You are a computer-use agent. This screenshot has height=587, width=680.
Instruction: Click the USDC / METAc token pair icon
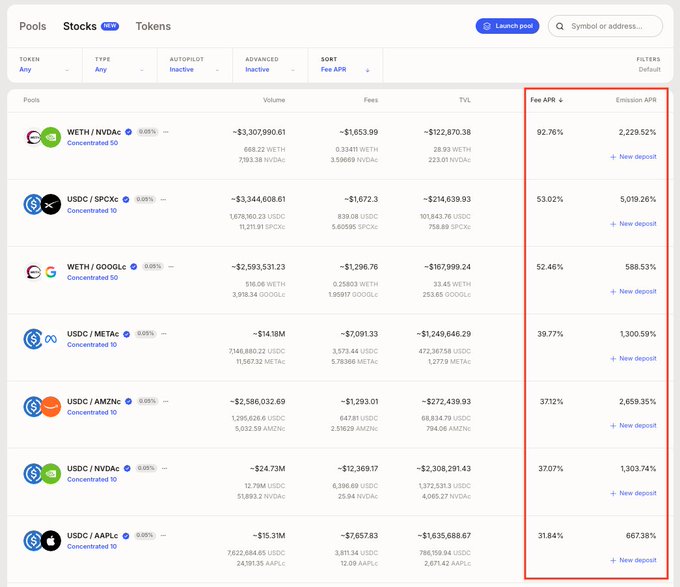[x=42, y=339]
